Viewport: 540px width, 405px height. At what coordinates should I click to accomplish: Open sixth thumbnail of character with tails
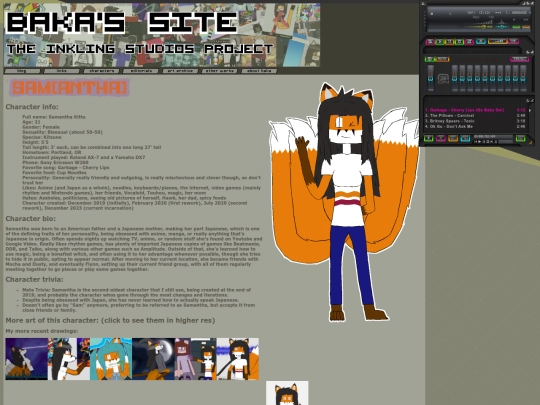click(x=238, y=359)
